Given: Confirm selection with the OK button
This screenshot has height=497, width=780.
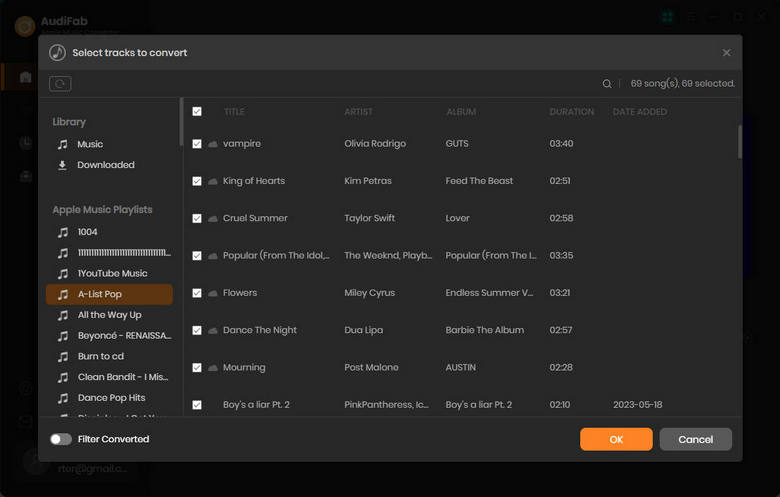Looking at the screenshot, I should click(616, 439).
